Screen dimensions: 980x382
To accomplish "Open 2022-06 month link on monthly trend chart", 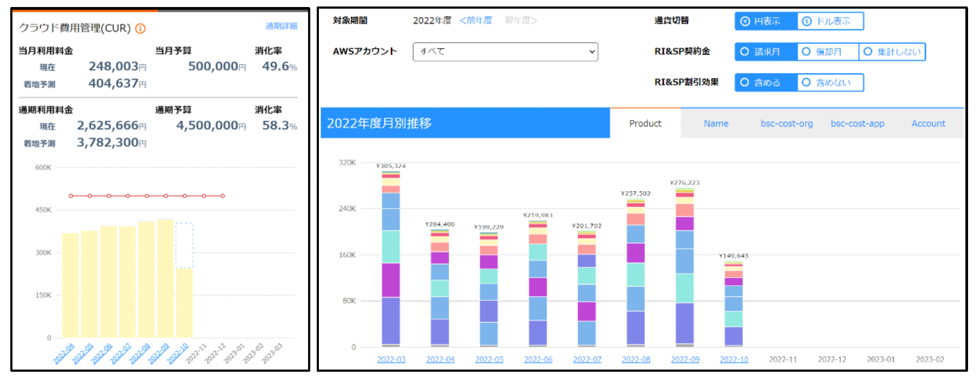I will coord(538,359).
